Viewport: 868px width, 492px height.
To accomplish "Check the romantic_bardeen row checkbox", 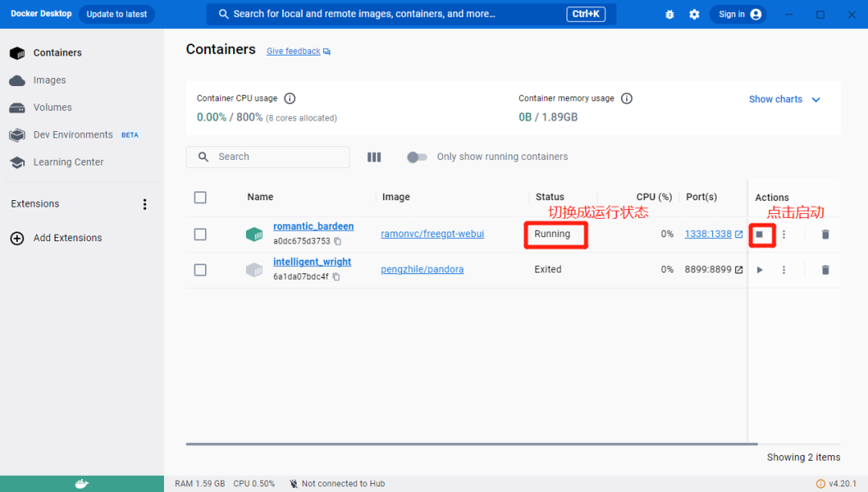I will tap(200, 235).
